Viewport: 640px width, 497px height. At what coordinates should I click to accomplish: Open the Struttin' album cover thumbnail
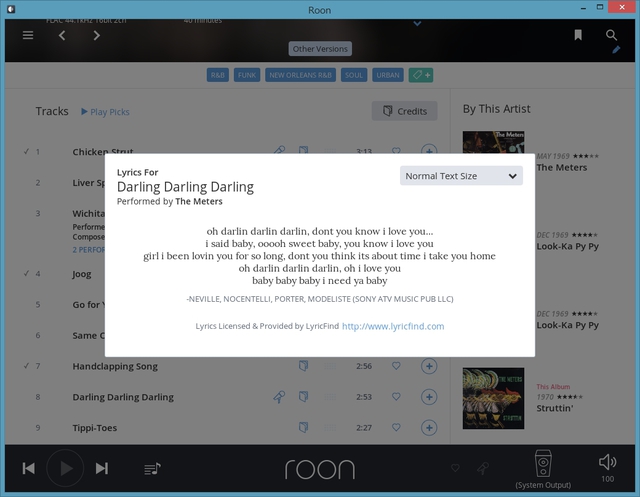point(493,398)
